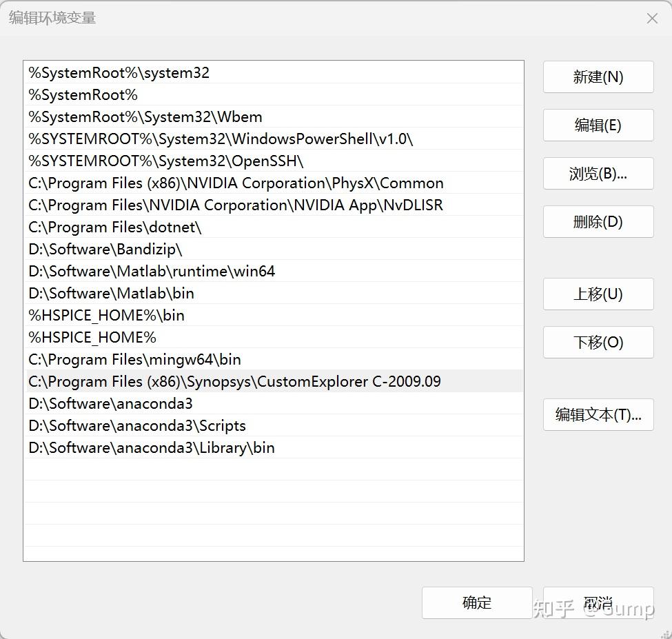Select C:\Program Files\dotnet\ entry
The height and width of the screenshot is (639, 672).
(x=274, y=227)
